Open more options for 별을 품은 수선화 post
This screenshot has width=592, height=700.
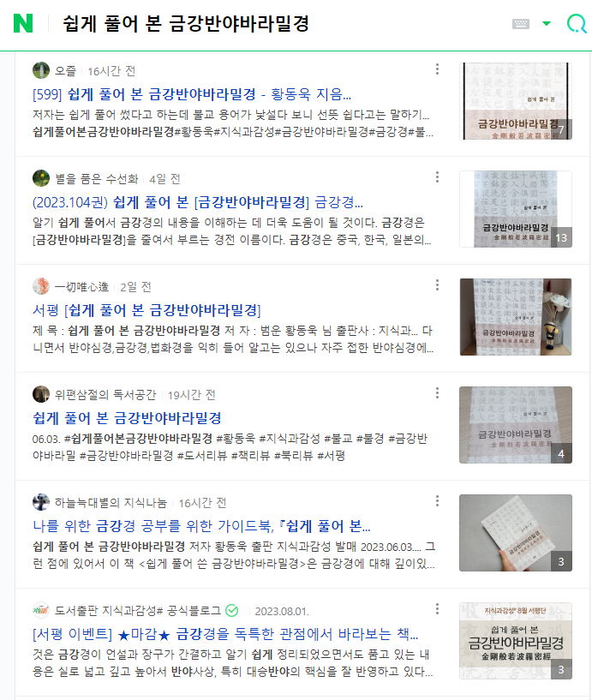coord(437,177)
